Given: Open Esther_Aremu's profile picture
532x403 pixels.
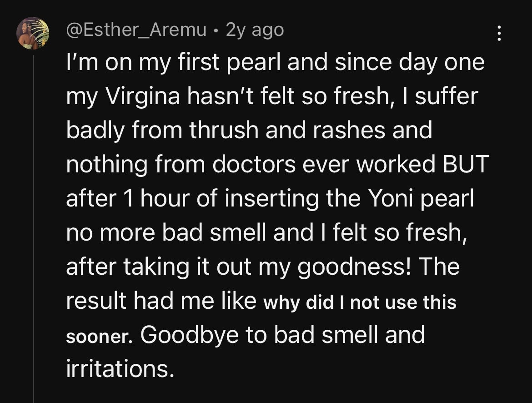Looking at the screenshot, I should pos(33,33).
